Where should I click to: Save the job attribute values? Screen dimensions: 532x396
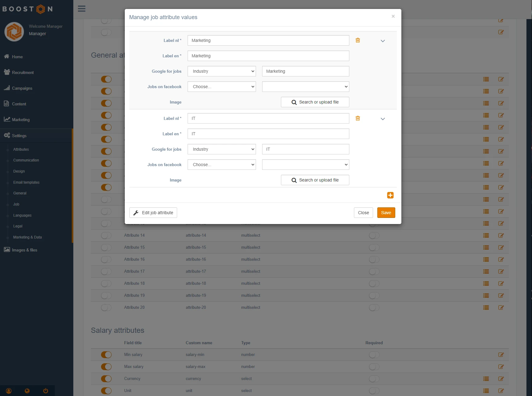coord(386,213)
